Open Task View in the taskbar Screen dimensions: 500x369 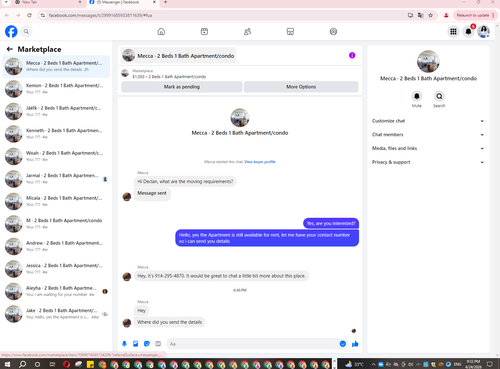(52, 364)
